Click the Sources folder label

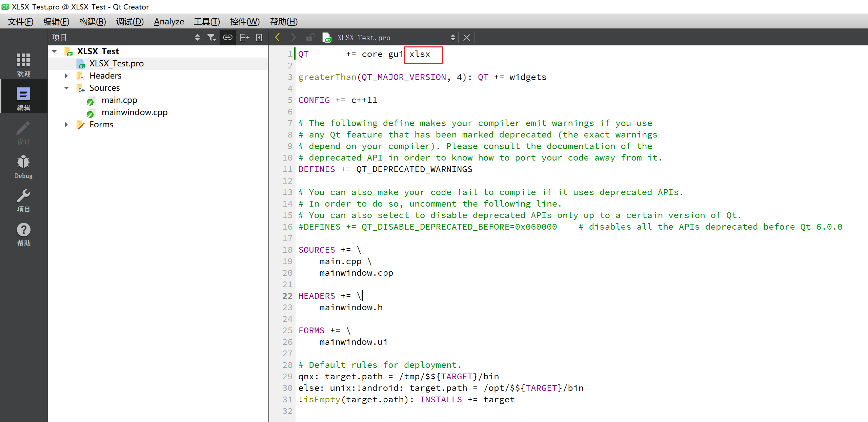[104, 88]
